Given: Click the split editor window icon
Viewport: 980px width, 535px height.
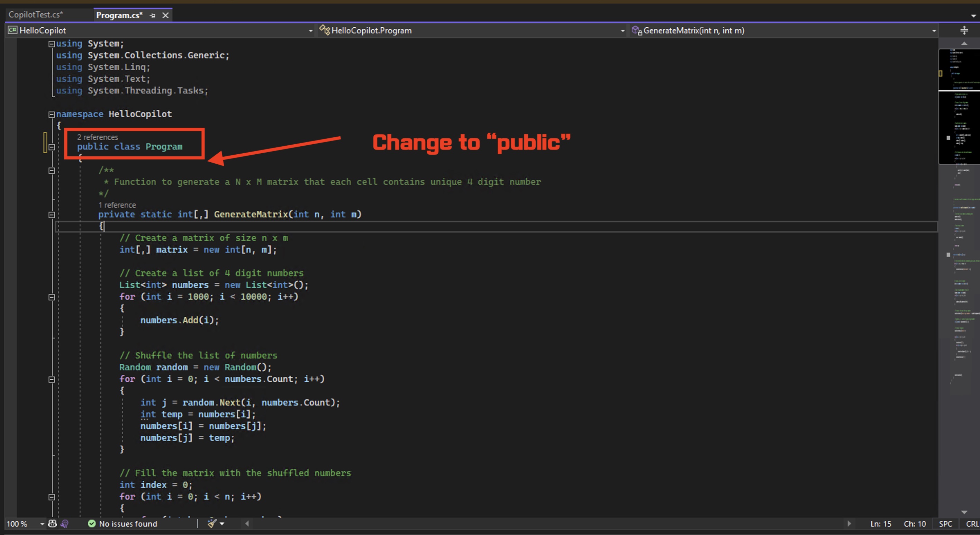Looking at the screenshot, I should click(964, 30).
